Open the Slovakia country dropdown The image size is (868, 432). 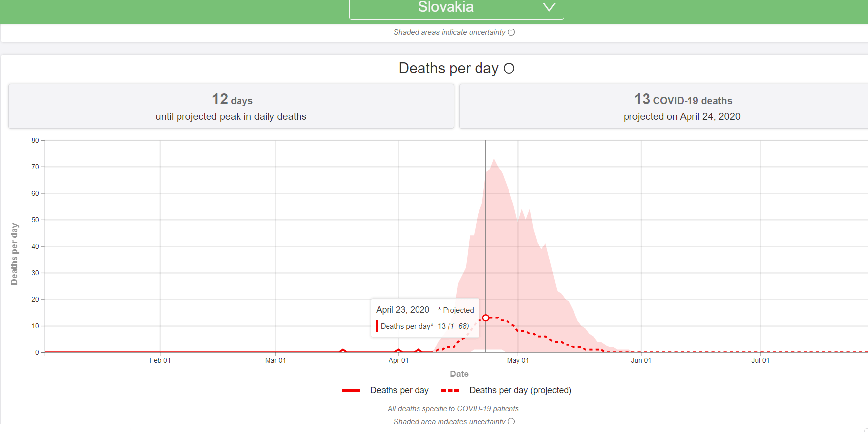point(446,8)
